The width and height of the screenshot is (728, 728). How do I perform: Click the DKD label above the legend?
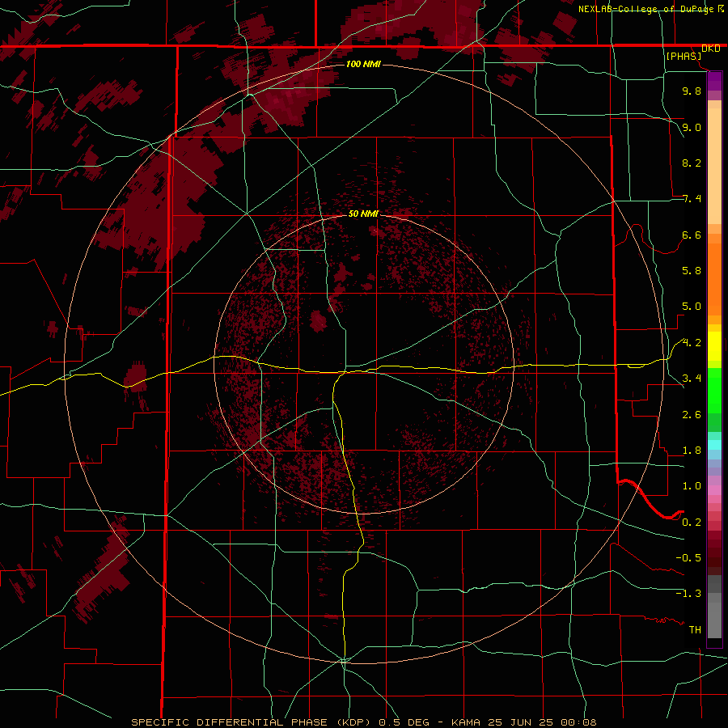tap(710, 49)
